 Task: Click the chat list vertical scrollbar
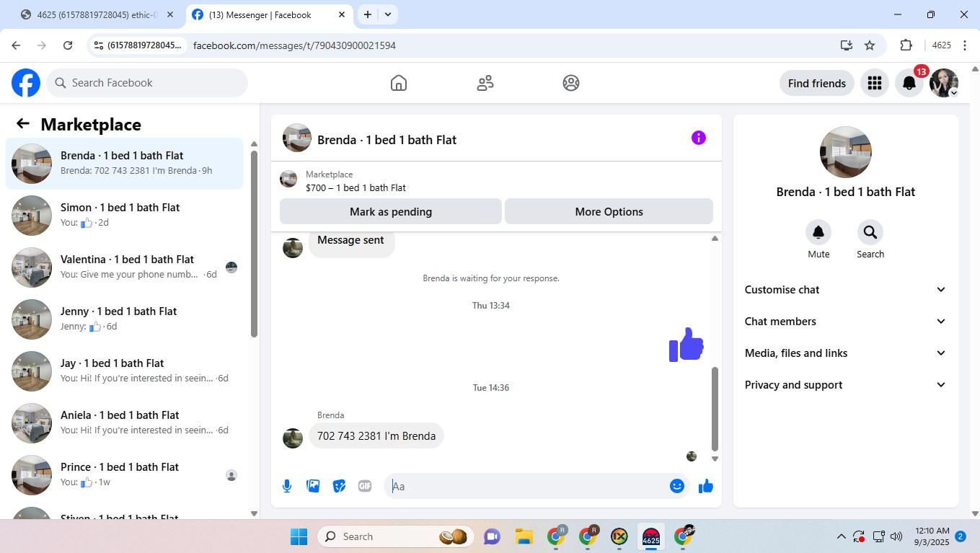click(254, 244)
